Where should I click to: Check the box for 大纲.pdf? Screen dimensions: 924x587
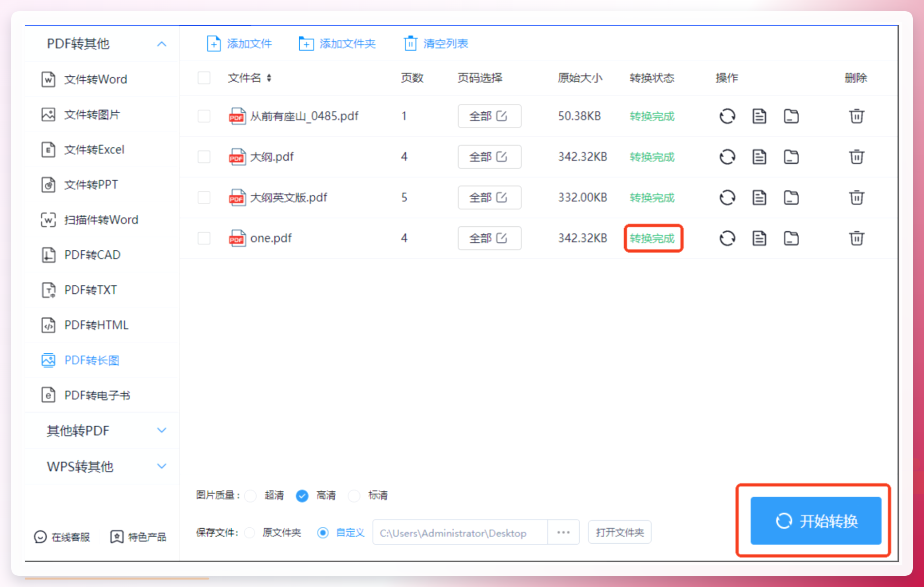pyautogui.click(x=204, y=157)
